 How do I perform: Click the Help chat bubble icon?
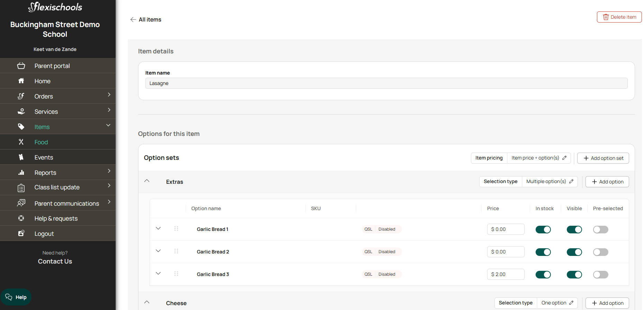click(x=9, y=297)
